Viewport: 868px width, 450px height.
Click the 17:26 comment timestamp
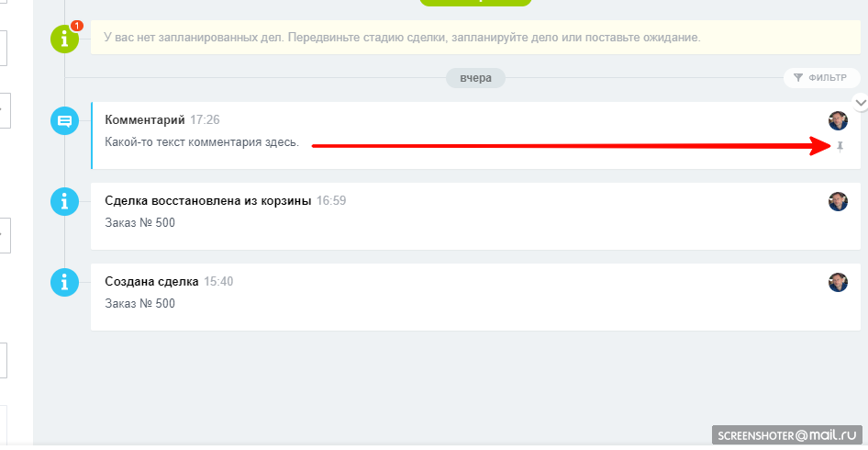tap(205, 119)
